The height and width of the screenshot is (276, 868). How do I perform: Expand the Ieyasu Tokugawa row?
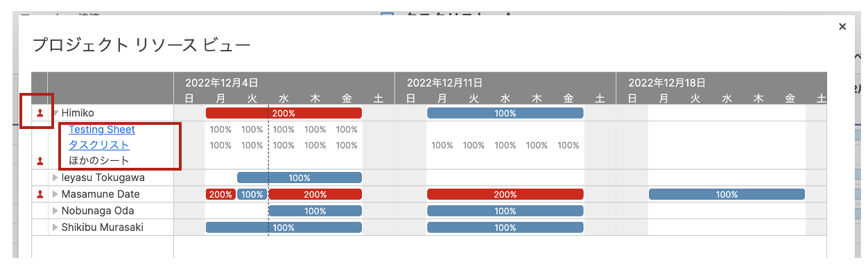pos(55,178)
